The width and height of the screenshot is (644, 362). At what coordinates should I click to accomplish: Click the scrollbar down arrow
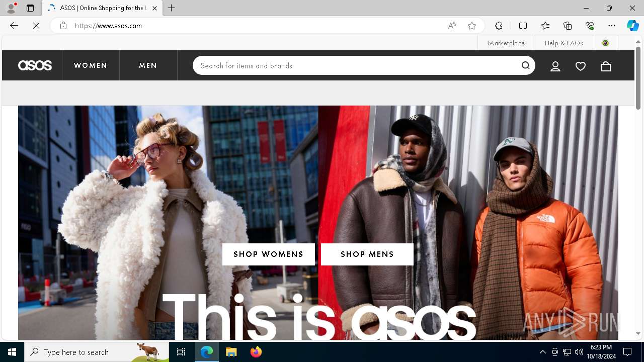638,333
